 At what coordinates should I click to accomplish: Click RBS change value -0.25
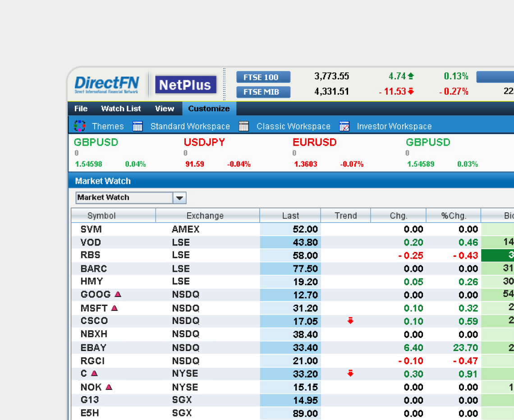coord(410,256)
